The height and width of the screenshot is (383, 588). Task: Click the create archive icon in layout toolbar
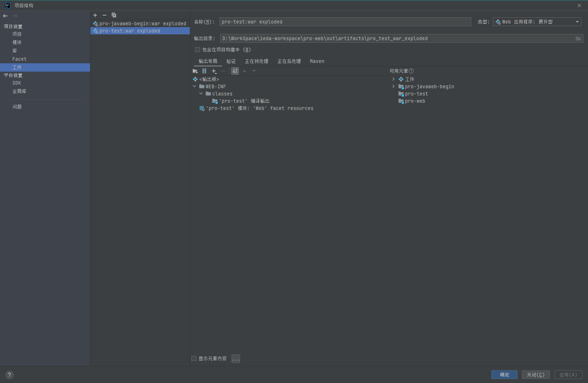point(204,71)
